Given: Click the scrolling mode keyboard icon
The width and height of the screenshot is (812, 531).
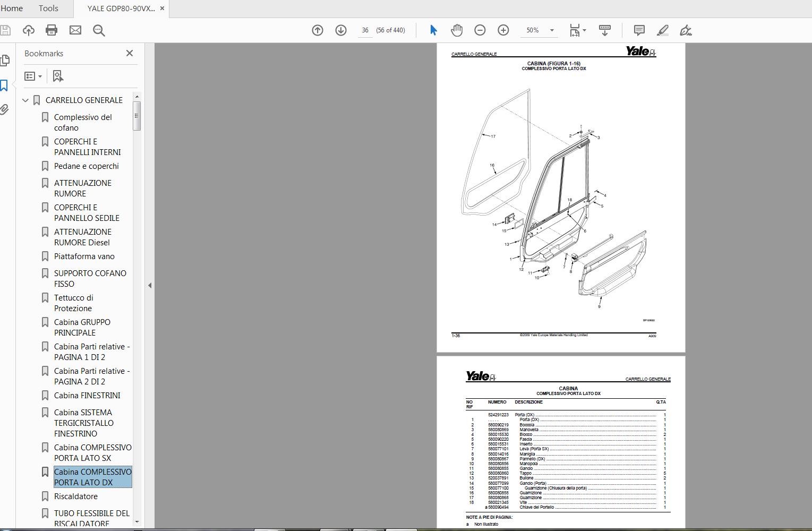Looking at the screenshot, I should click(x=605, y=30).
